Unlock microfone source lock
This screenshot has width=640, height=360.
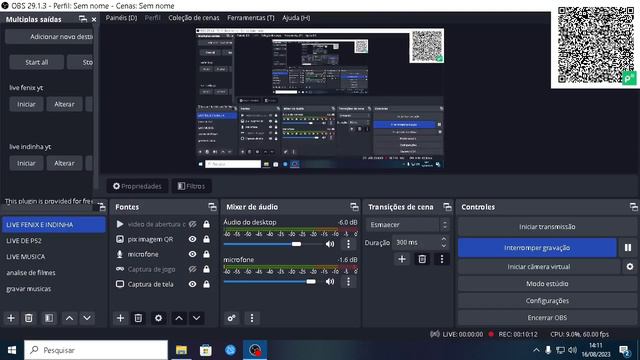(x=207, y=254)
